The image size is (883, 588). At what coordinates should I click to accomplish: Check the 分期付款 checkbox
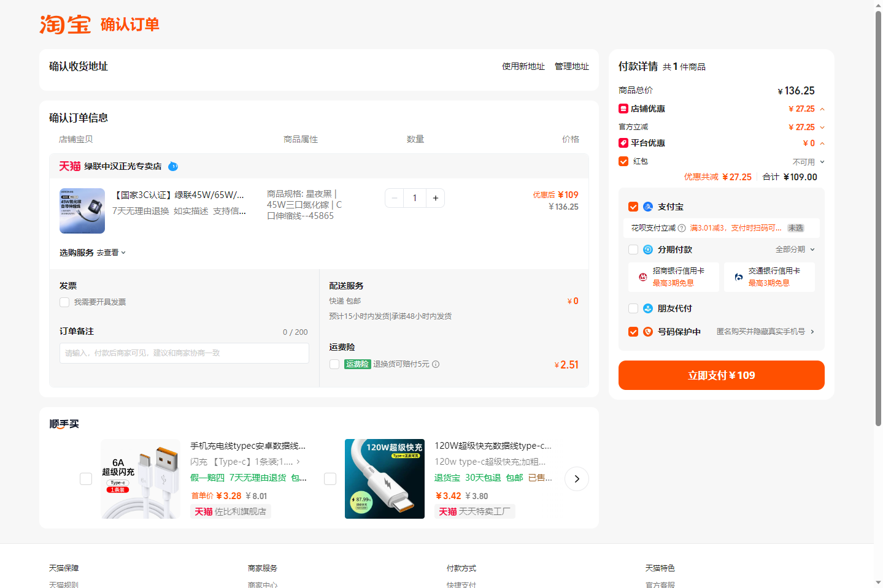click(633, 250)
